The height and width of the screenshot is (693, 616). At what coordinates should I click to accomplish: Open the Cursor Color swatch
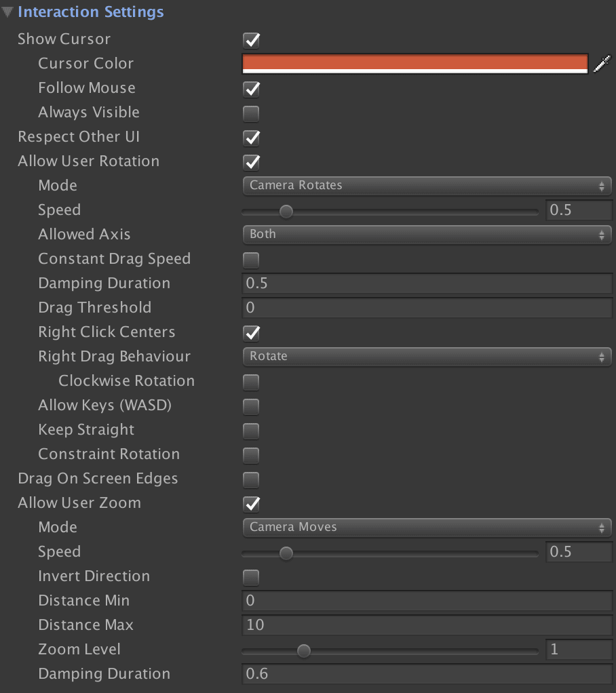click(415, 64)
